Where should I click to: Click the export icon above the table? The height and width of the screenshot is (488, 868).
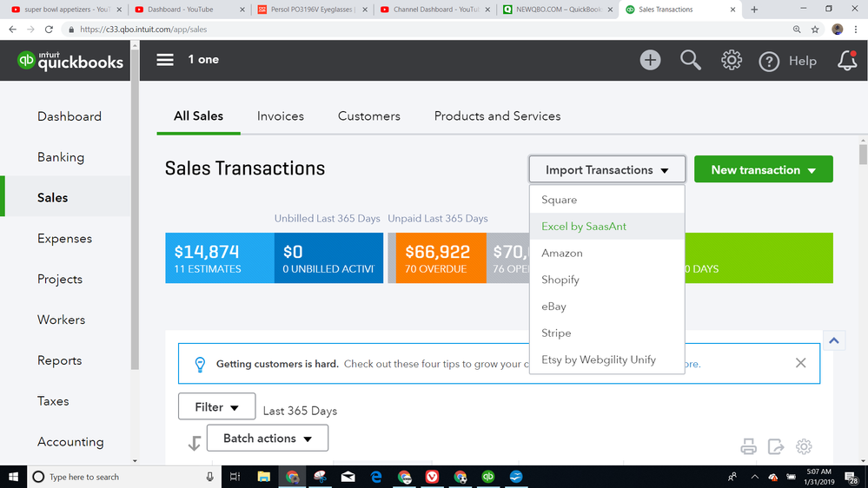point(776,447)
